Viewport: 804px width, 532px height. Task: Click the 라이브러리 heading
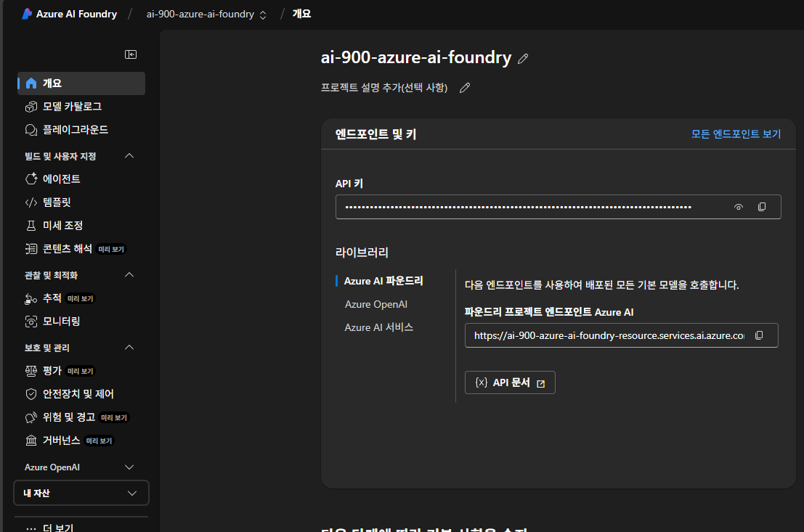click(362, 252)
